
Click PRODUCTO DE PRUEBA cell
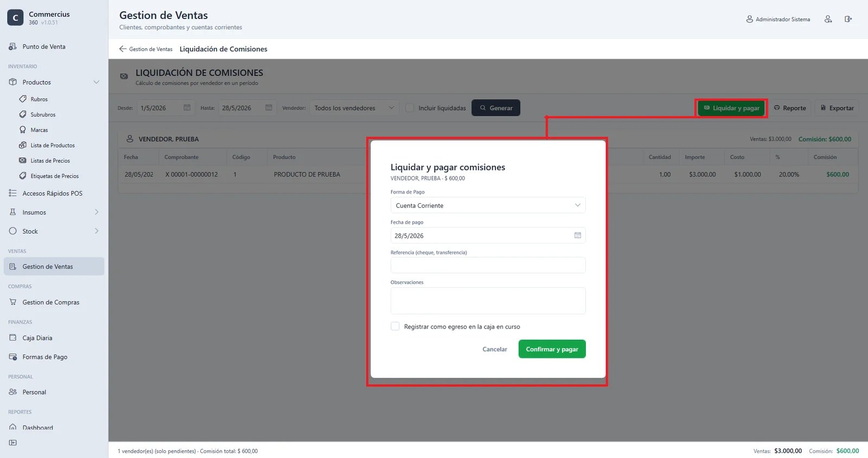tap(307, 175)
